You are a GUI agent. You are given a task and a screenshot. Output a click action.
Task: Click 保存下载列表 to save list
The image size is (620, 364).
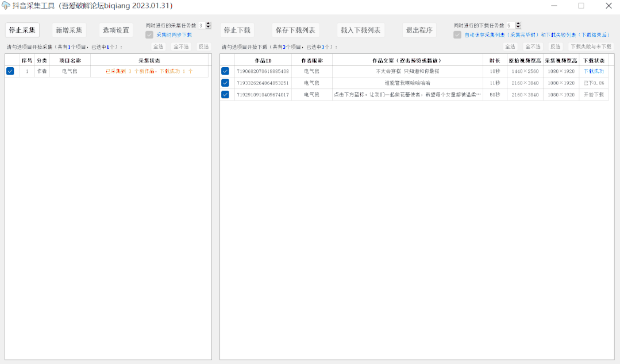[295, 30]
